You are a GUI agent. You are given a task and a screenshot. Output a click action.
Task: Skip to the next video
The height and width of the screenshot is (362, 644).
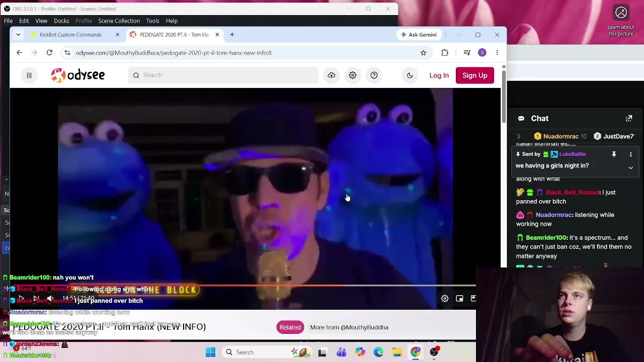(36, 299)
